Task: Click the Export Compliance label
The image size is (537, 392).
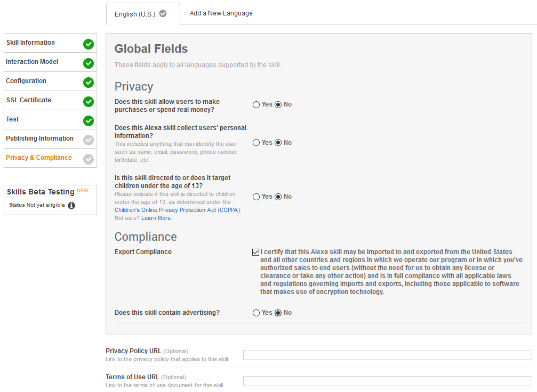Action: tap(143, 252)
